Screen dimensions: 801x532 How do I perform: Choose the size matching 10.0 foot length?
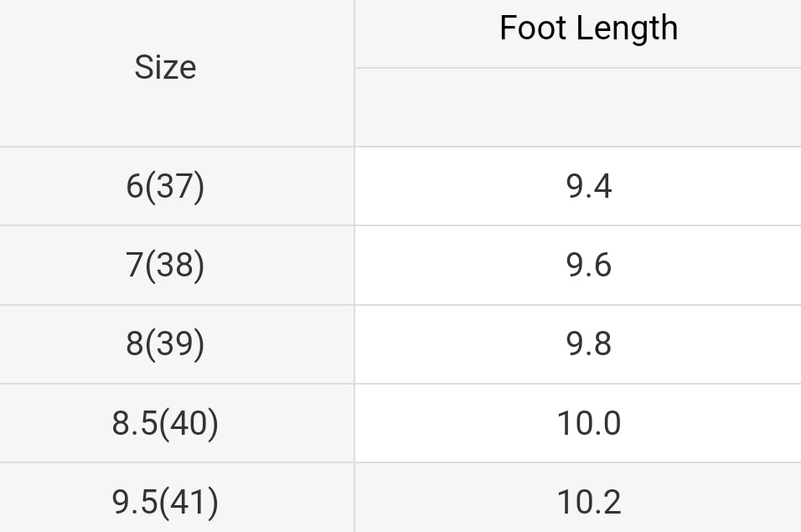click(x=165, y=423)
